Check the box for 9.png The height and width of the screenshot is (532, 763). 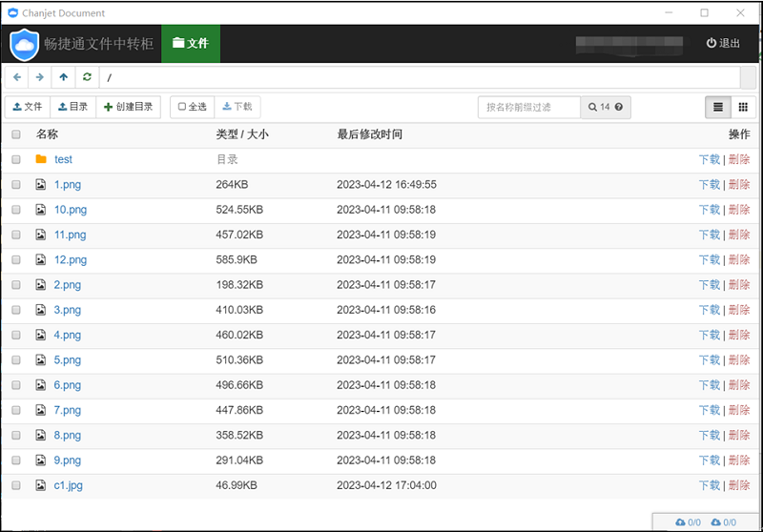16,460
